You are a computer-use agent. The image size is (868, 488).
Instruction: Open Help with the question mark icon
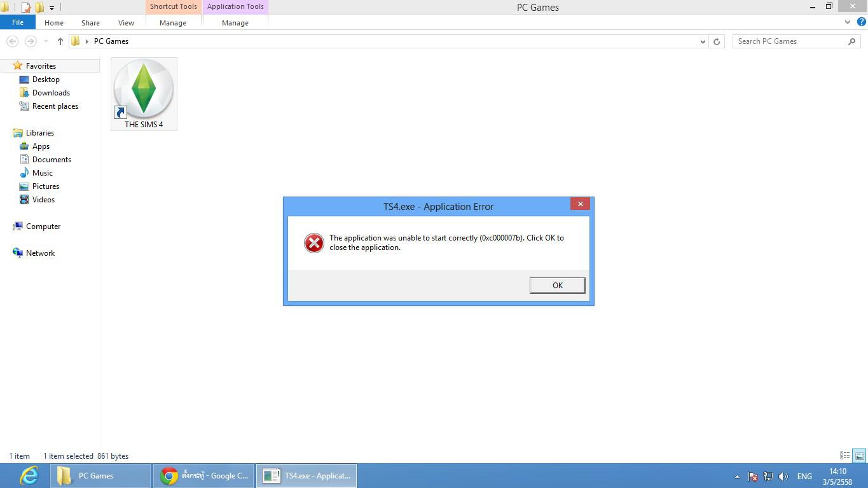coord(862,22)
